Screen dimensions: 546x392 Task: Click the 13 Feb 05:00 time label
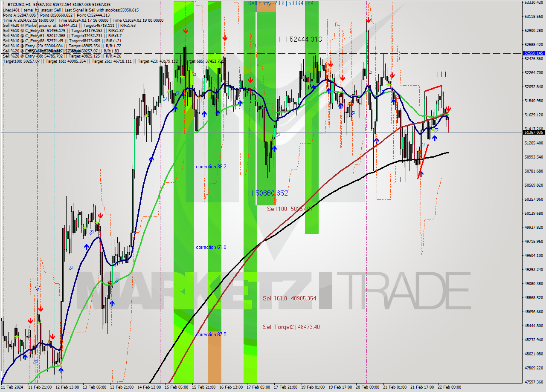pos(95,387)
